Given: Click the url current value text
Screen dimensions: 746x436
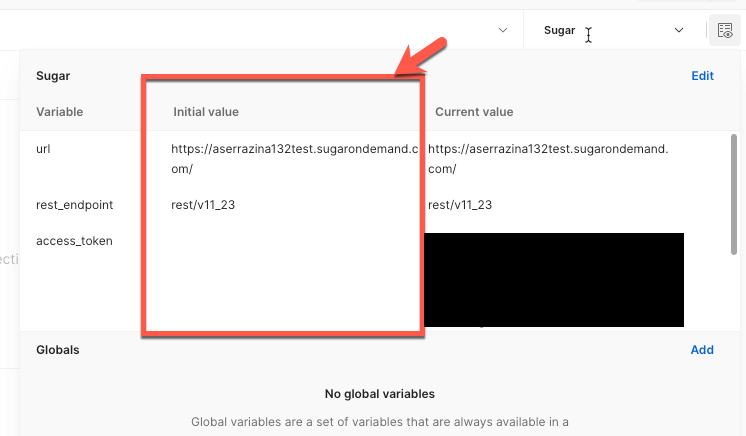Looking at the screenshot, I should pyautogui.click(x=548, y=159).
